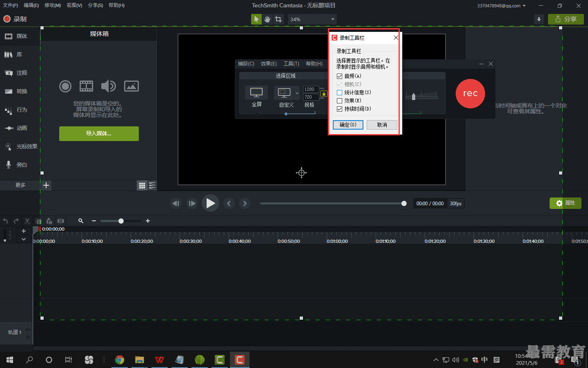Click the green 分享 share button
Screen dimensions: 588x368
pos(566,19)
